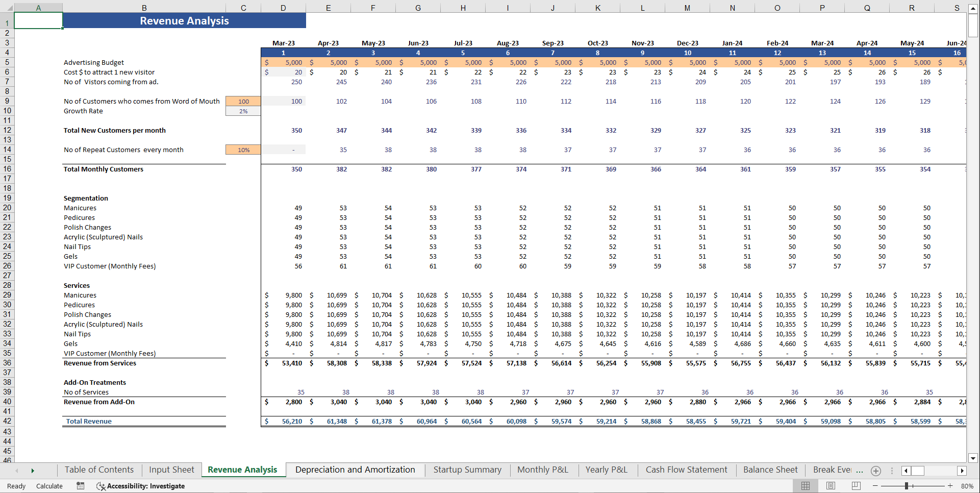Open the Cash Flow Statement sheet
The image size is (980, 493).
pyautogui.click(x=686, y=470)
